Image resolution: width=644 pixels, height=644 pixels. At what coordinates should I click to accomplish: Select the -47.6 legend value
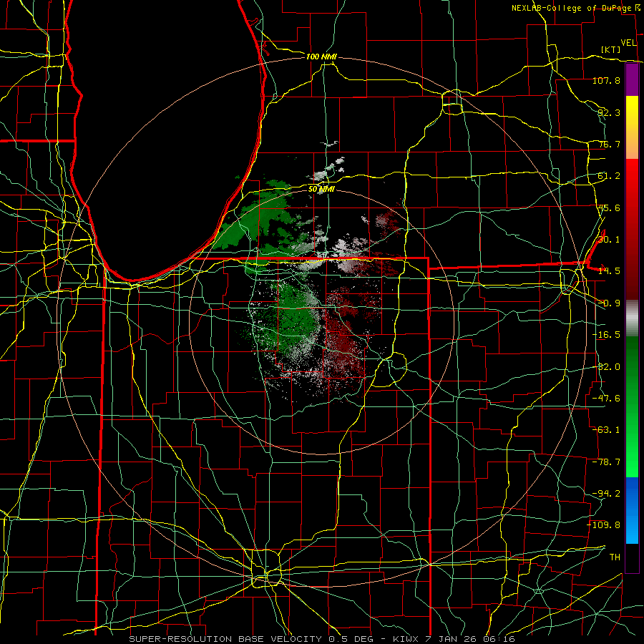coord(606,399)
